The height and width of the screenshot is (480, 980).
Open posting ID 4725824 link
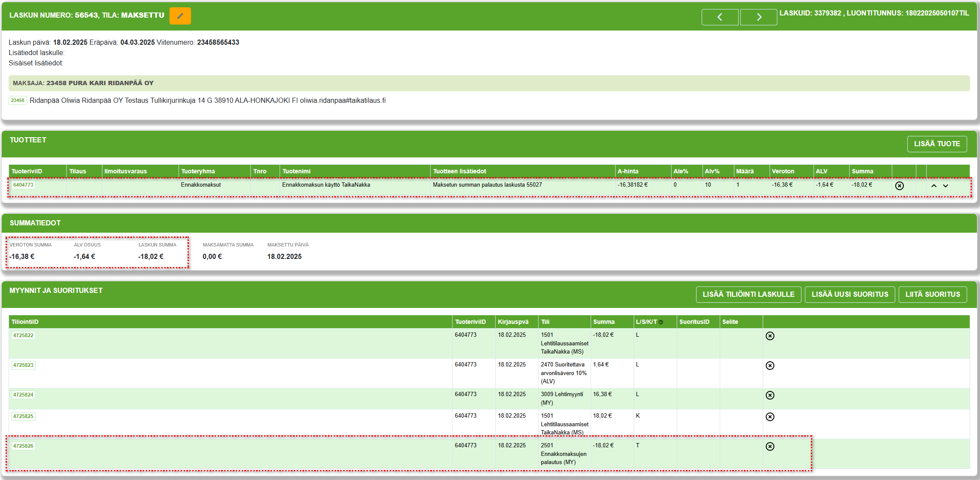click(23, 395)
